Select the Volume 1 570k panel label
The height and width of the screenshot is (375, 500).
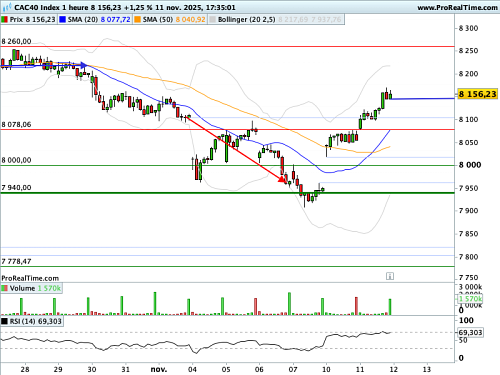[35, 288]
